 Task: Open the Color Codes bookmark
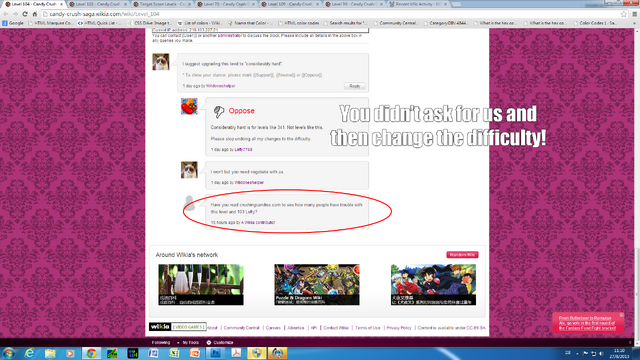coord(596,23)
